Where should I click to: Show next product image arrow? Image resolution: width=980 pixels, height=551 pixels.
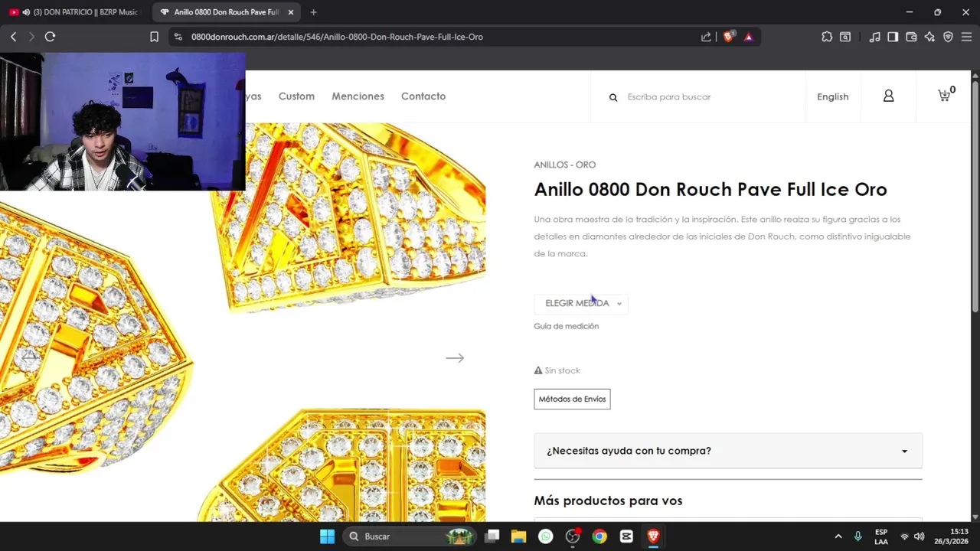[455, 357]
